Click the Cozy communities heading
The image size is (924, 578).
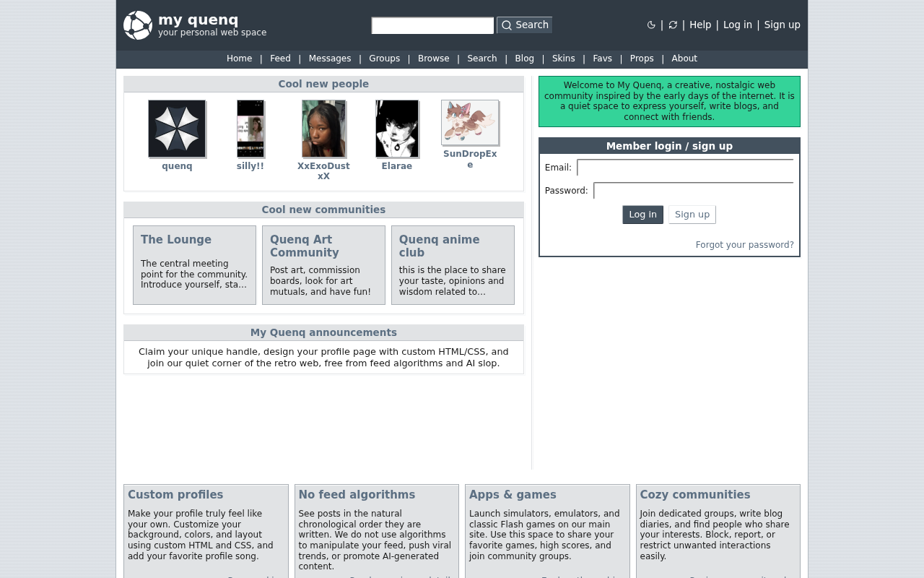[x=695, y=495]
